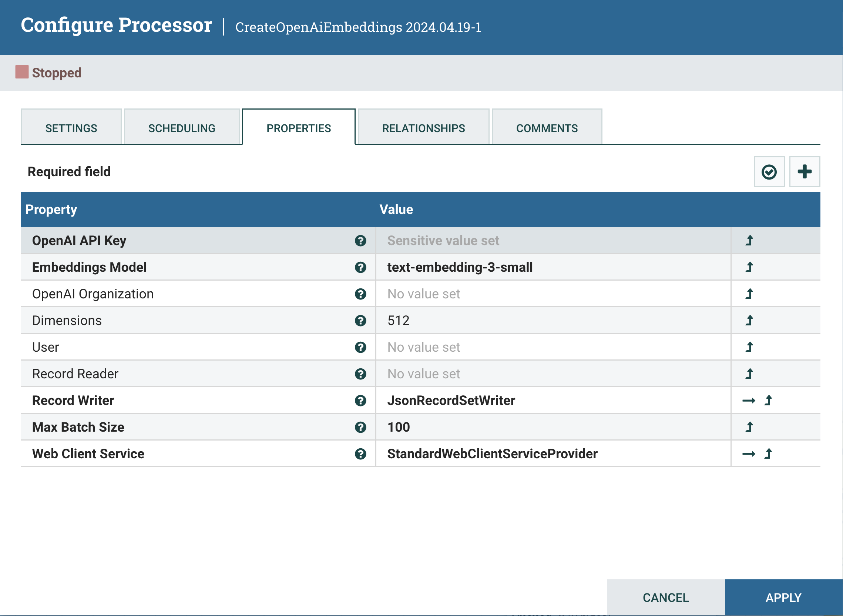Open help icon for Embeddings Model
The image size is (843, 616).
(360, 267)
